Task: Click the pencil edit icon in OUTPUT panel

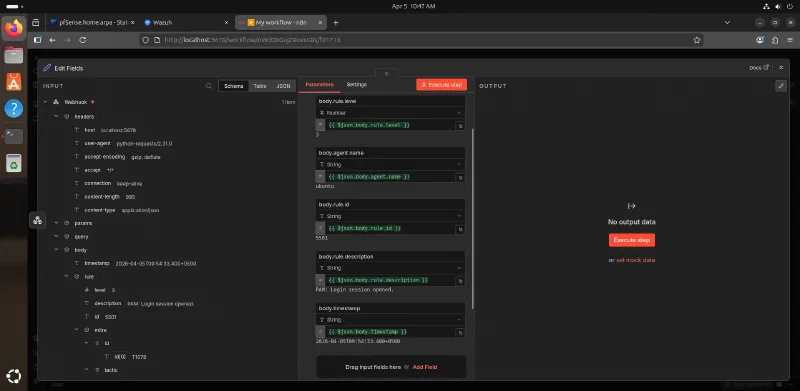Action: pyautogui.click(x=781, y=86)
